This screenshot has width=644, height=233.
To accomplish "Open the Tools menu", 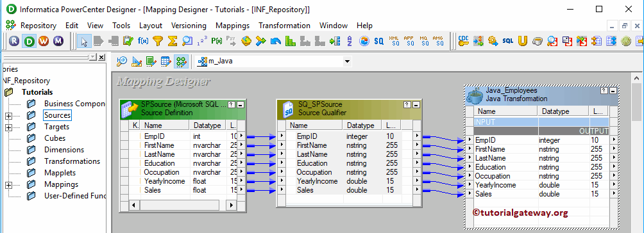I will click(x=121, y=26).
